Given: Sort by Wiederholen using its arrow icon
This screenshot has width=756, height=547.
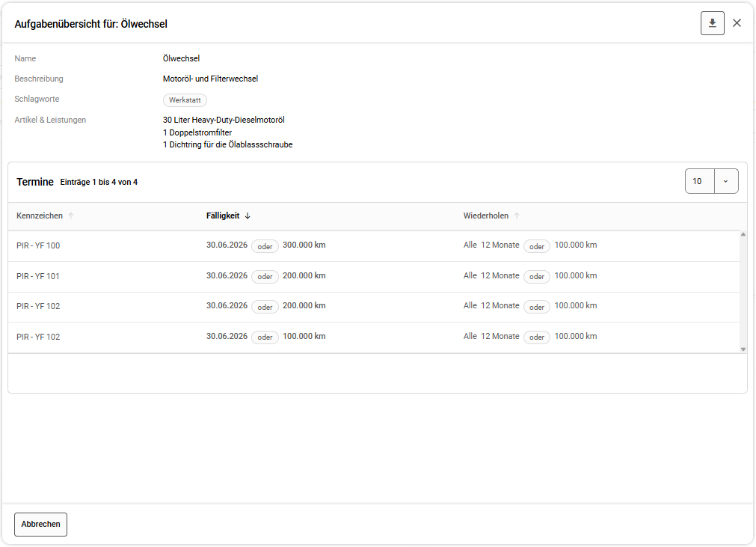Looking at the screenshot, I should coord(517,216).
